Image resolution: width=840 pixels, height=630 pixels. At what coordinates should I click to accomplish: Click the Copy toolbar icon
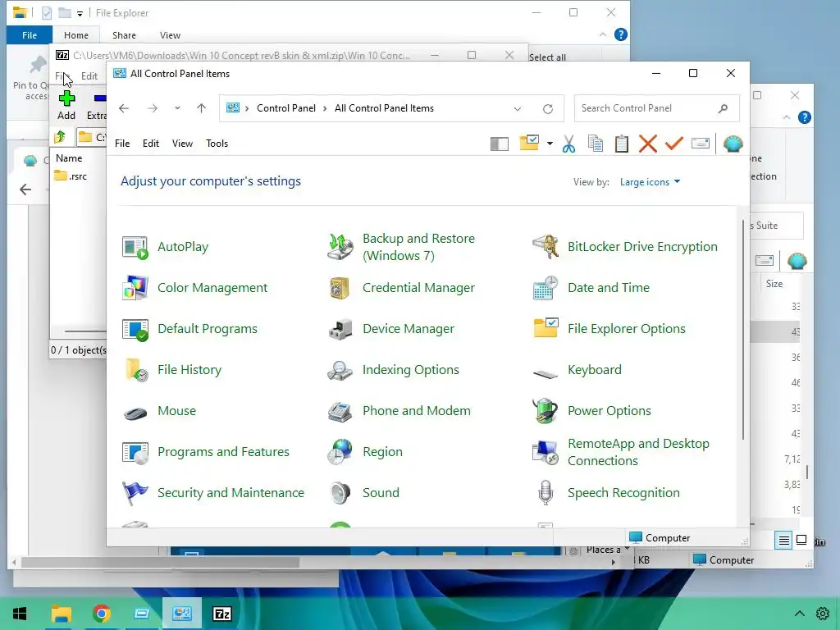click(x=596, y=144)
